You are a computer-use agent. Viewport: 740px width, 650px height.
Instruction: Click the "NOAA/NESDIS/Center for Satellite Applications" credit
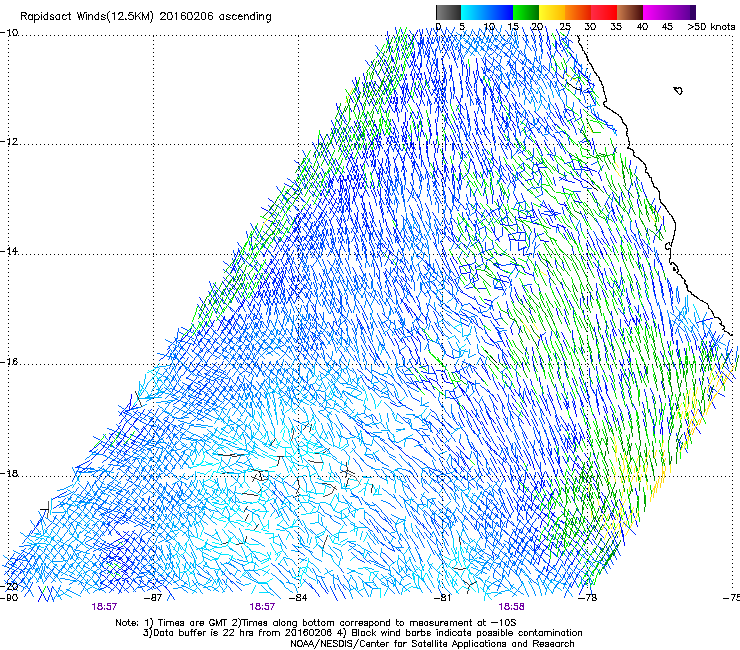[432, 644]
